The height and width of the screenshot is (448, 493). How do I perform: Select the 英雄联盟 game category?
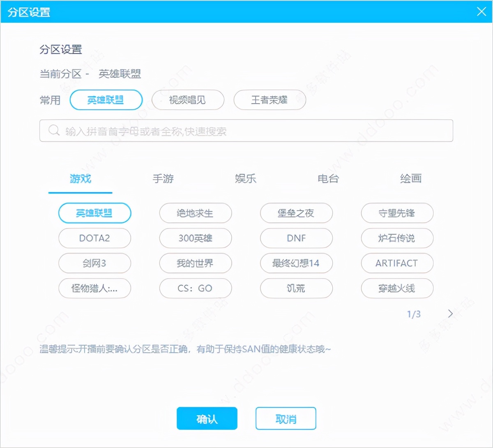[95, 213]
